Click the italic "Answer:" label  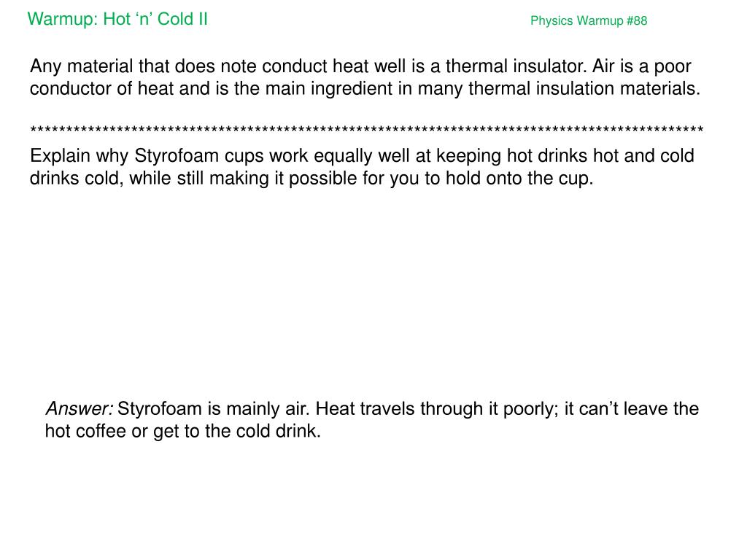[79, 408]
